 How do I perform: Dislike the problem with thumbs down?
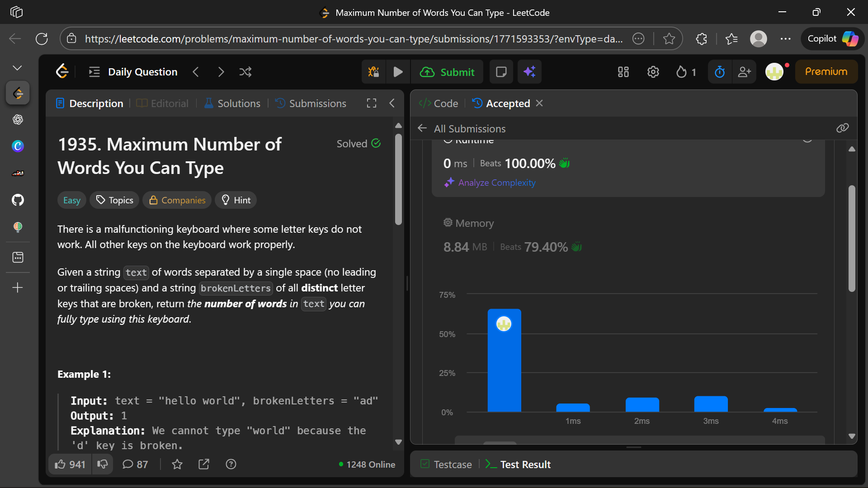click(103, 465)
